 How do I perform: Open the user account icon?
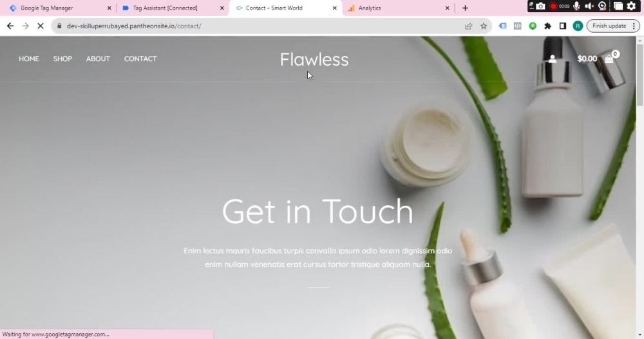[x=553, y=59]
